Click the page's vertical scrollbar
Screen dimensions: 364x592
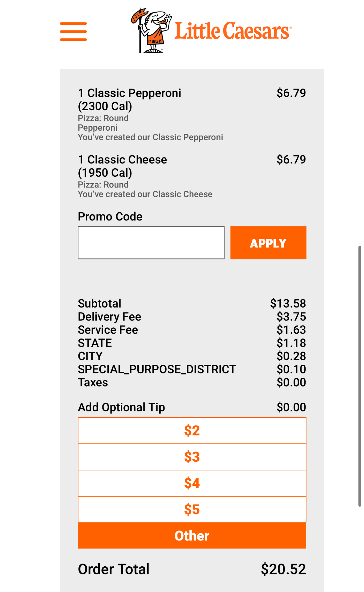(x=360, y=376)
